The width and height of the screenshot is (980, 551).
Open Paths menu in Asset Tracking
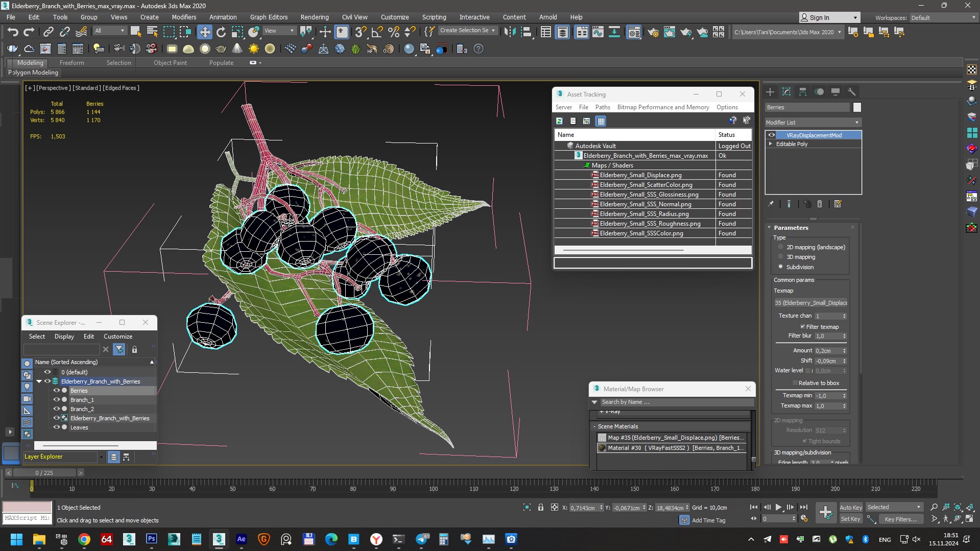pyautogui.click(x=603, y=107)
